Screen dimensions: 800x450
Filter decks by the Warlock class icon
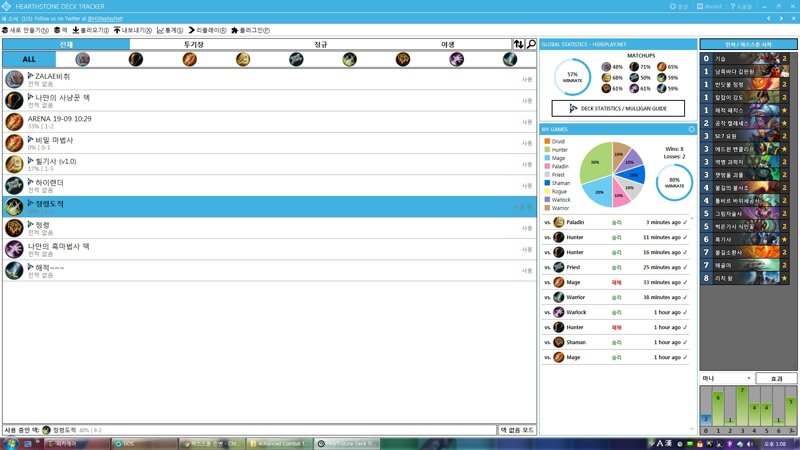(x=457, y=59)
